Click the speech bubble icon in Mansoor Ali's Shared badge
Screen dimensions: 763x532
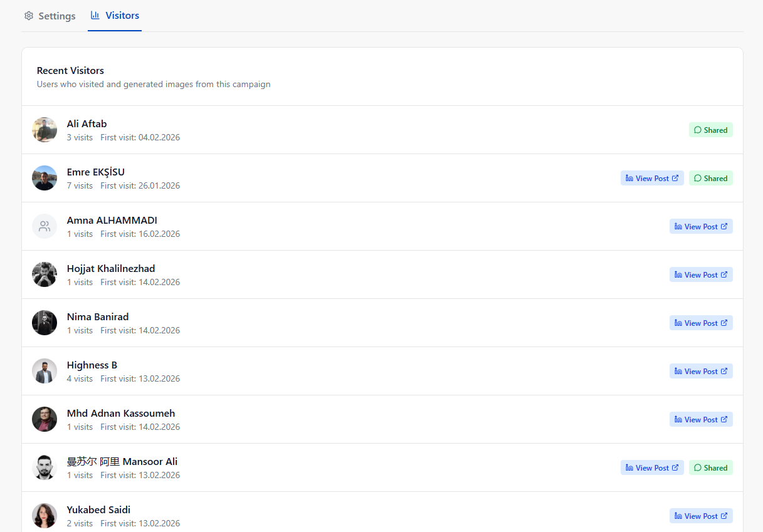tap(697, 467)
